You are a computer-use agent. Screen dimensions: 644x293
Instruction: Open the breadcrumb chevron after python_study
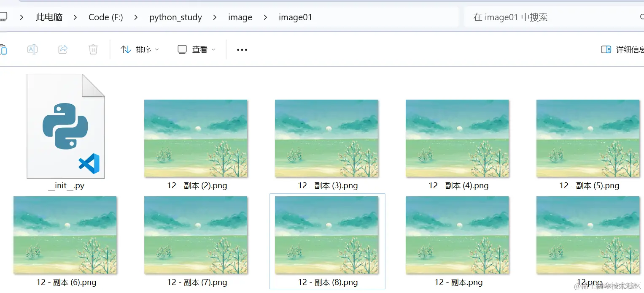coord(214,17)
